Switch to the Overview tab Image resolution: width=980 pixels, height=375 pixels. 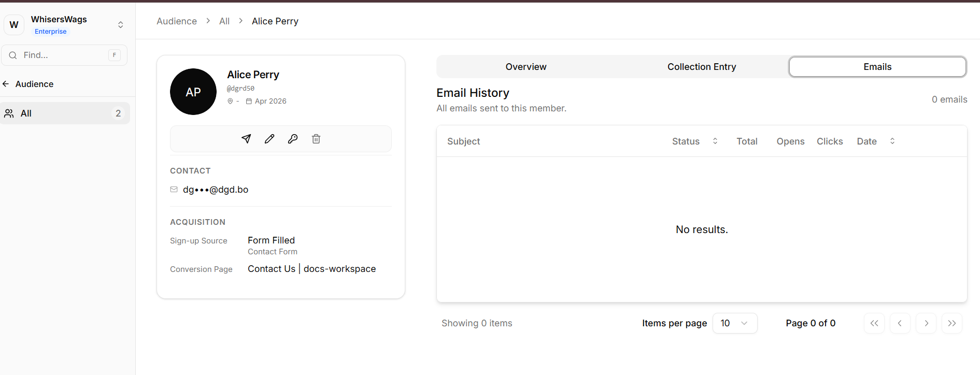(x=525, y=67)
